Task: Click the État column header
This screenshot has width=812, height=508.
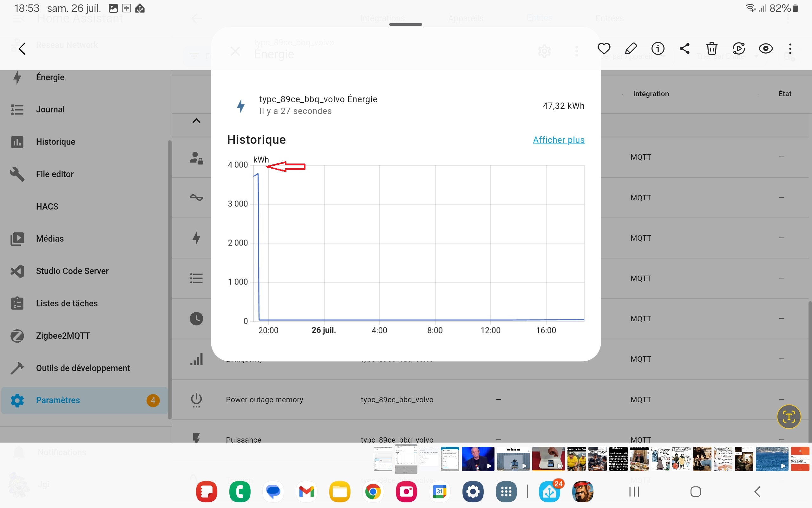Action: click(785, 94)
